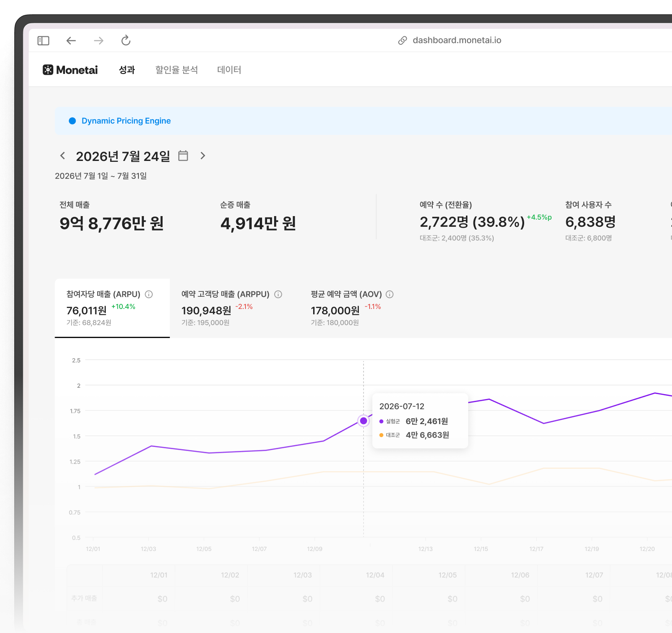Click the -2.1% ARPPU change badge

coord(244,307)
